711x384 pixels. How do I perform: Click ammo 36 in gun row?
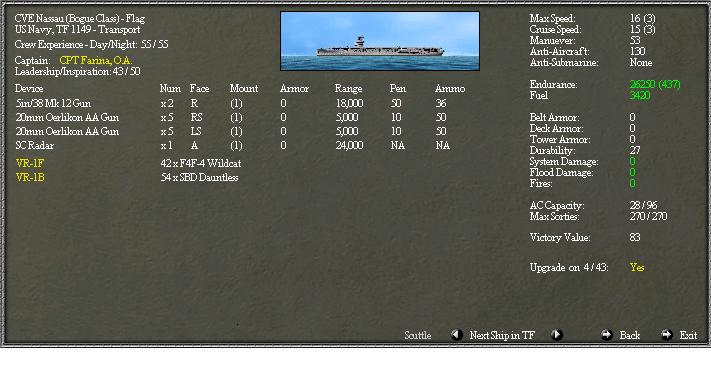(441, 103)
